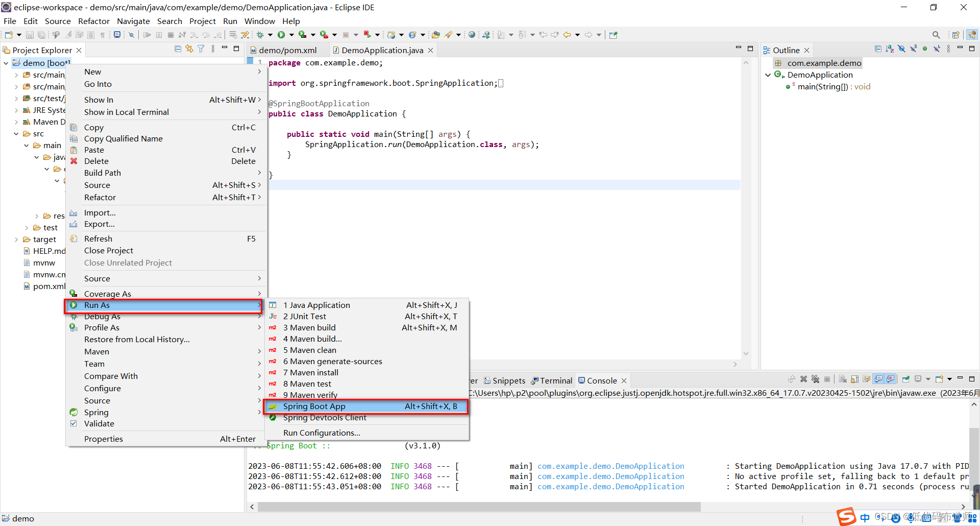Image resolution: width=980 pixels, height=526 pixels.
Task: Open the Back history dropdown arrow
Action: coord(577,35)
